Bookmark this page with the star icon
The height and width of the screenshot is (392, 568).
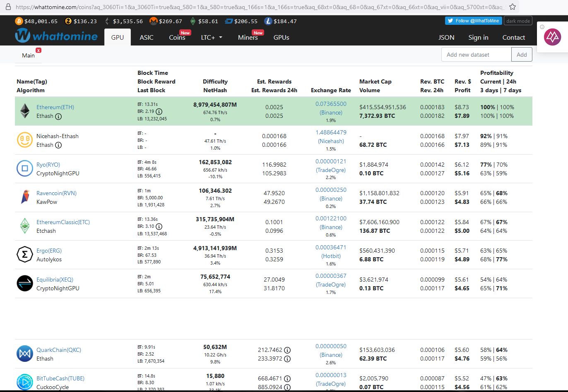tap(512, 7)
